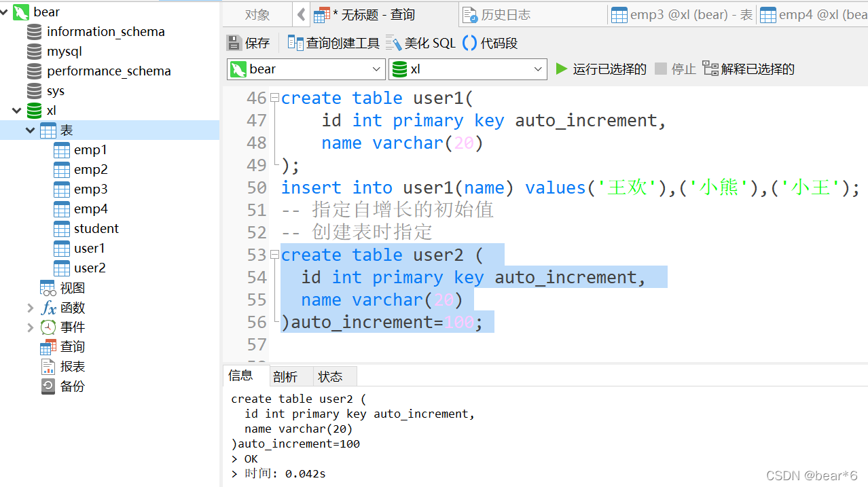Click the 备份 backup icon

[48, 386]
